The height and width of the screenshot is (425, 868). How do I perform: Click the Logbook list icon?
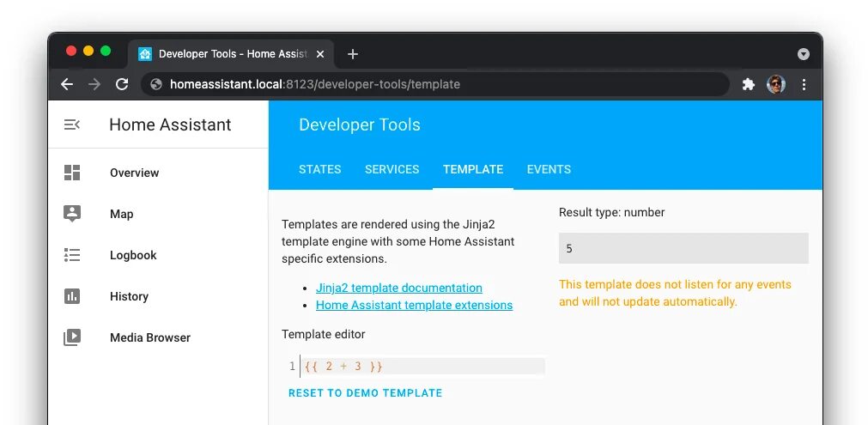(72, 255)
